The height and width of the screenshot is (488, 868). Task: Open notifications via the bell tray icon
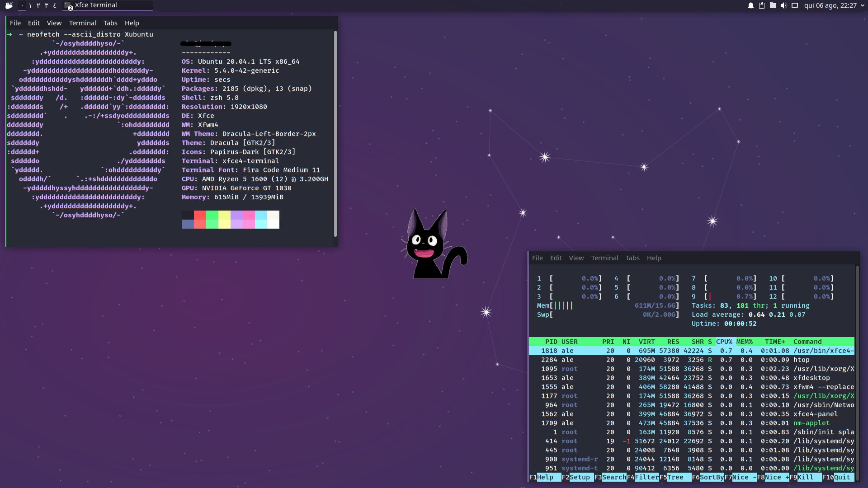(751, 5)
